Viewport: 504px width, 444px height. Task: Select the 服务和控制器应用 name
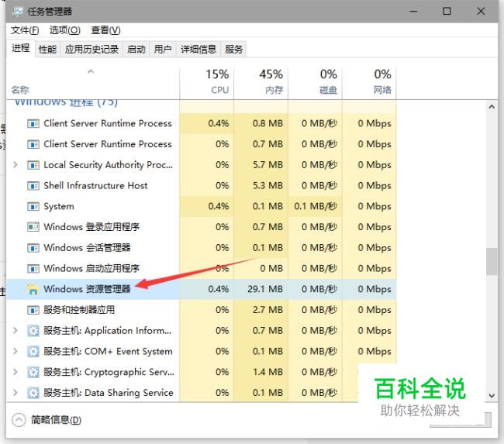point(79,310)
